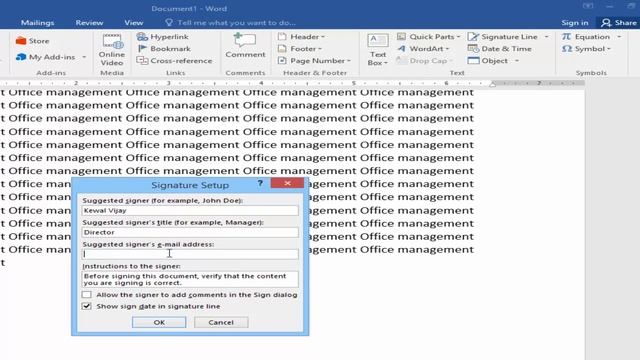The image size is (640, 360).
Task: Open the Symbol gallery
Action: tap(586, 49)
